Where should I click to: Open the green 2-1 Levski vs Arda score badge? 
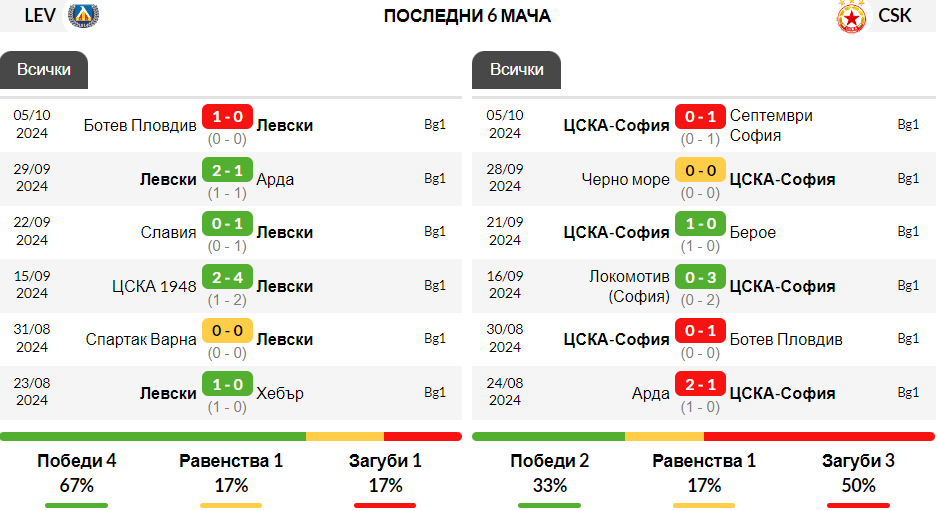227,171
